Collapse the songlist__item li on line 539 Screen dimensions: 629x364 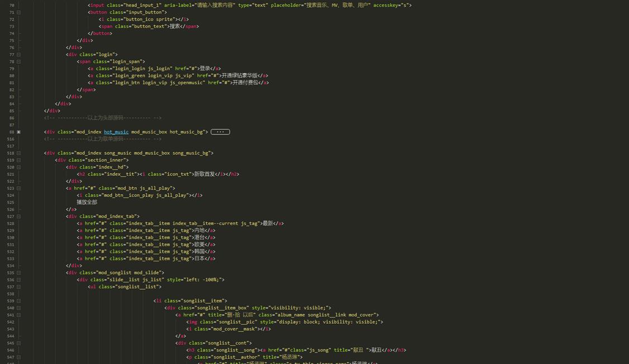tap(19, 301)
